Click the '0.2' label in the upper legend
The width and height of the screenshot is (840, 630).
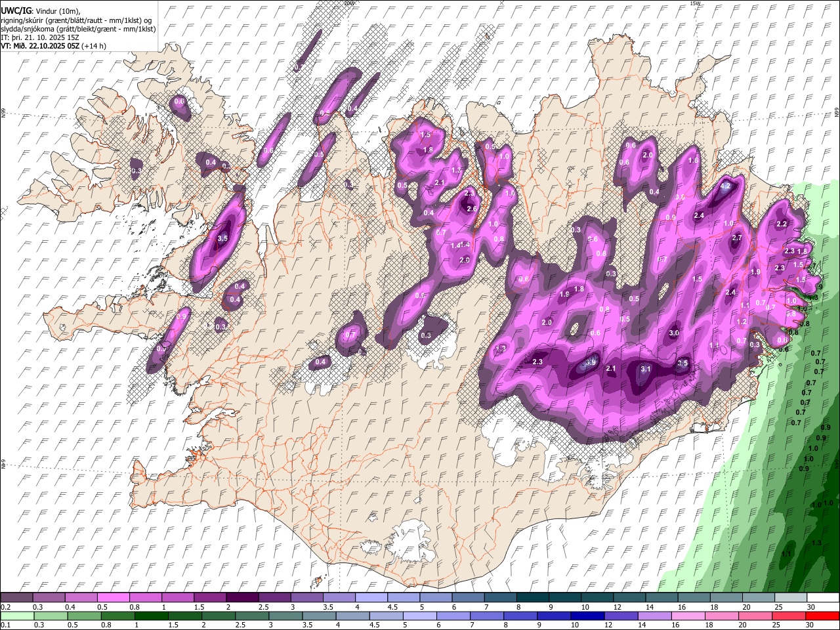click(6, 607)
